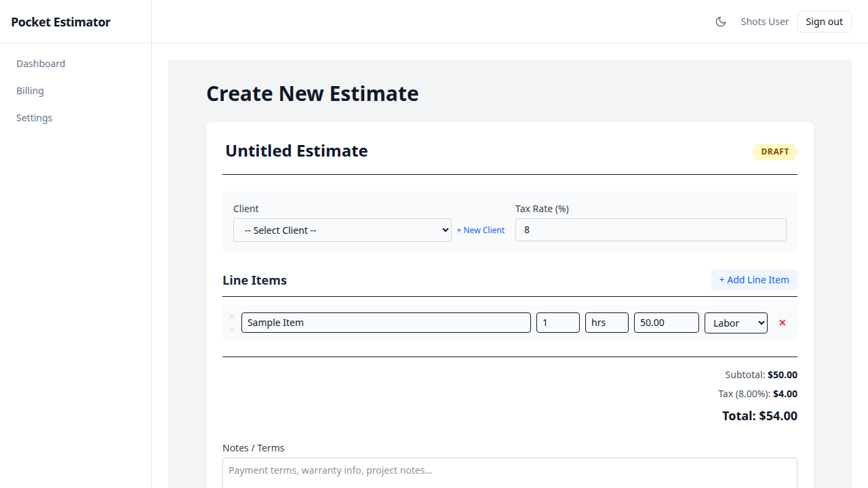Open Dashboard in sidebar
The width and height of the screenshot is (868, 488).
tap(41, 64)
